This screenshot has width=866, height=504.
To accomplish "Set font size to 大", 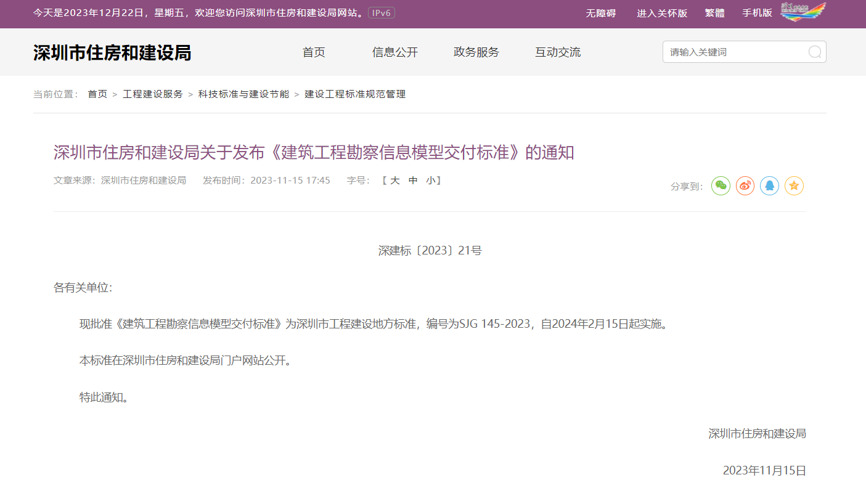I will 395,181.
